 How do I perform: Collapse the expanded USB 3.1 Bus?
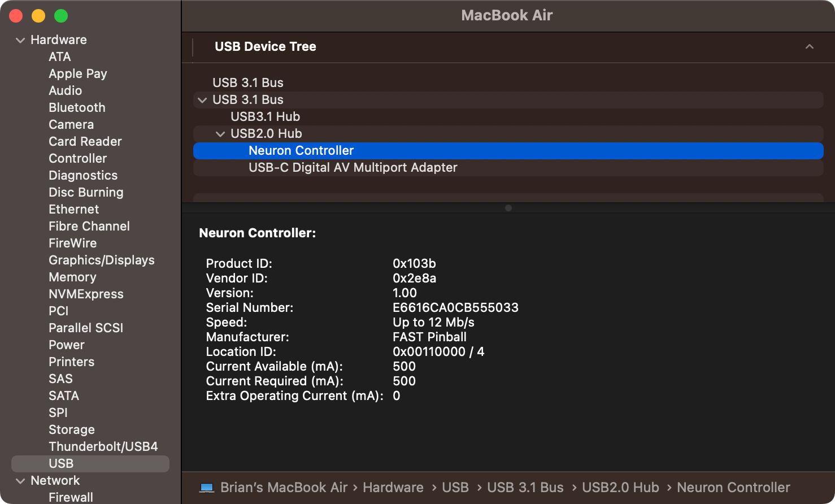[x=202, y=100]
